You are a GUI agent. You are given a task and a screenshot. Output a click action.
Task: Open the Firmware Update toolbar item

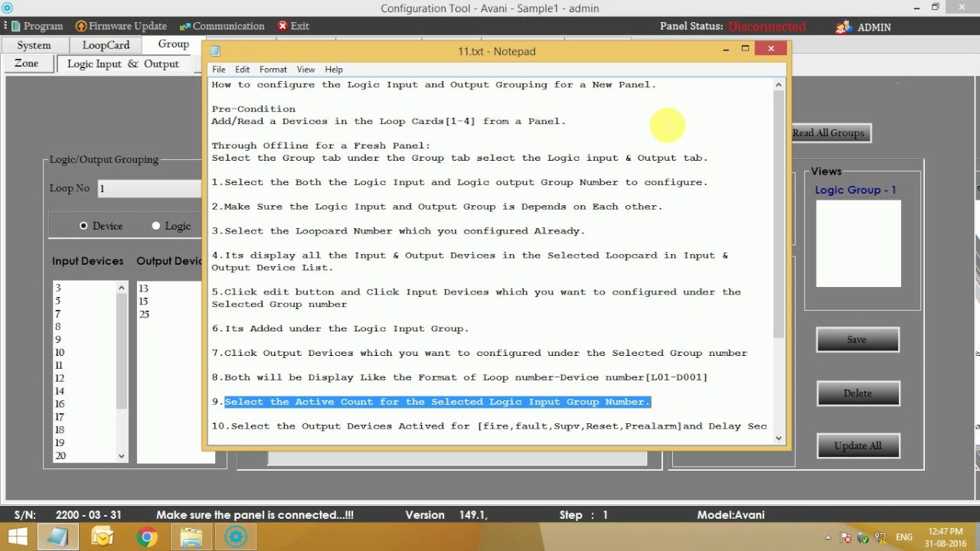[121, 26]
